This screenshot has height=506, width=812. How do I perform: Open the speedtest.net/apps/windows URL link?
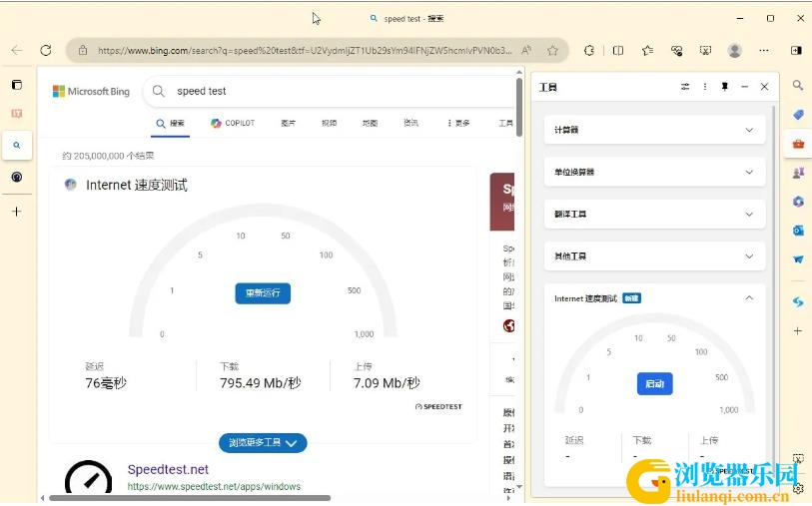click(x=214, y=486)
